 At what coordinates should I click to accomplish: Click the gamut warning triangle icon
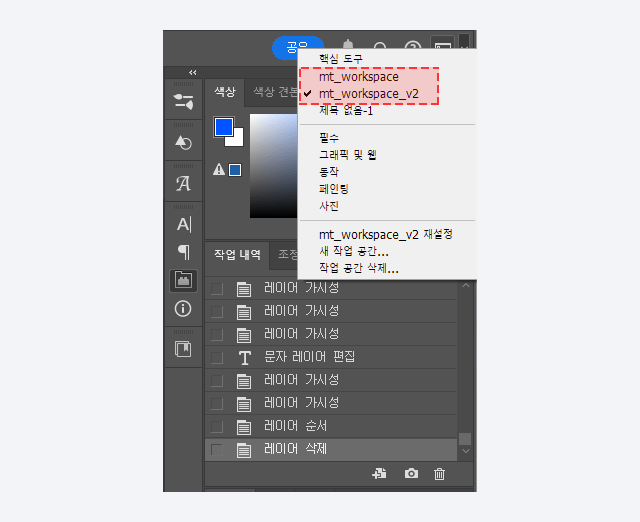pyautogui.click(x=219, y=169)
